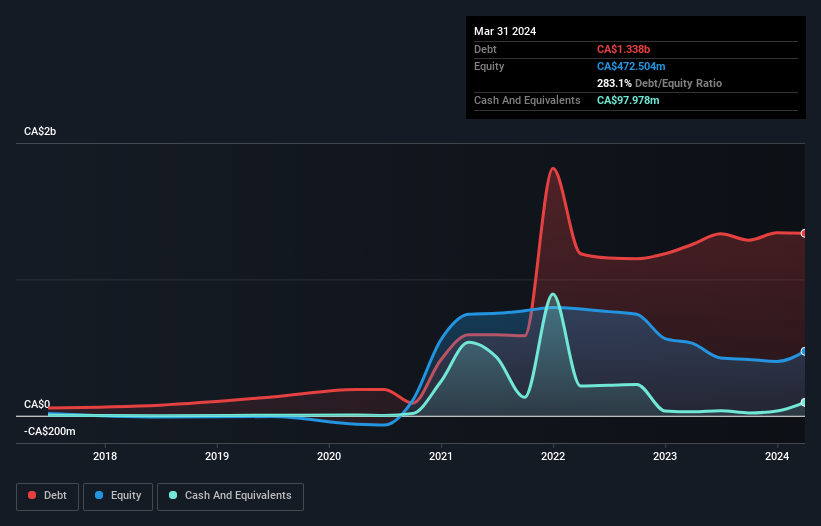The height and width of the screenshot is (526, 821).
Task: Click Cash And Equivalents label in tooltip
Action: pyautogui.click(x=527, y=100)
